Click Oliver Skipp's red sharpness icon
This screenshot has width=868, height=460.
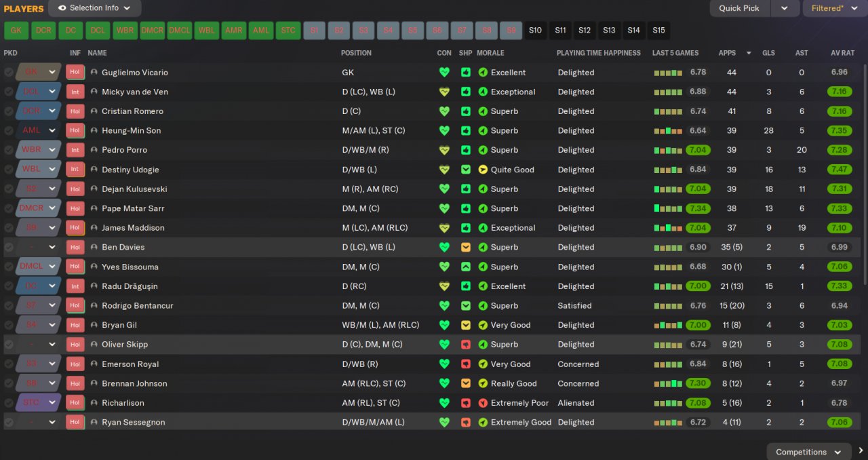[466, 344]
